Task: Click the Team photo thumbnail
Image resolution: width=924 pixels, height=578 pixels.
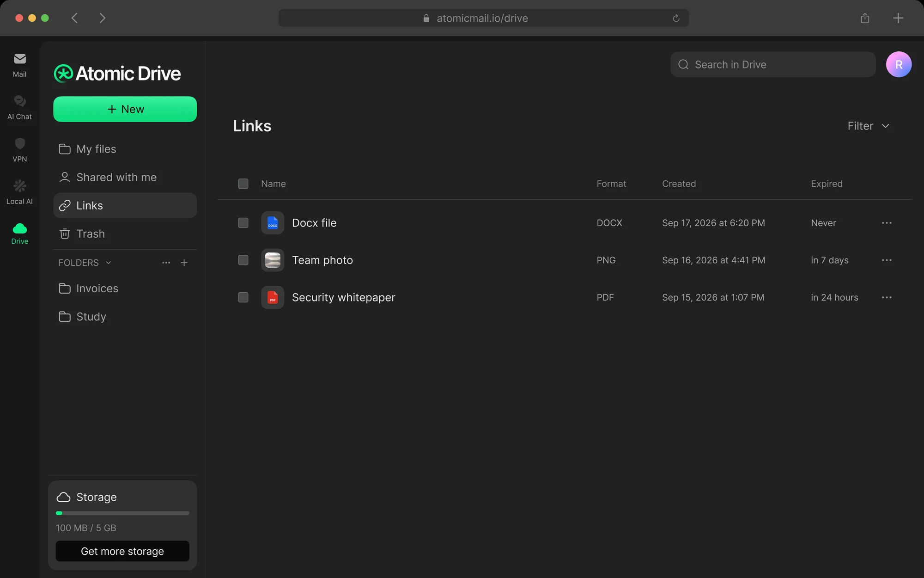Action: point(273,260)
